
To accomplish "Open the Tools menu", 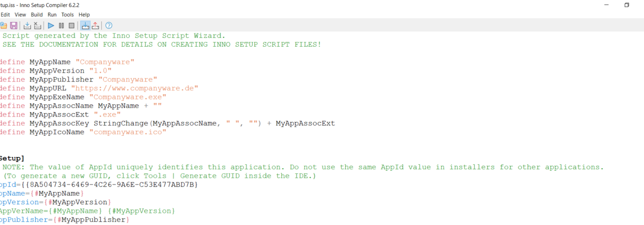I will pyautogui.click(x=68, y=15).
